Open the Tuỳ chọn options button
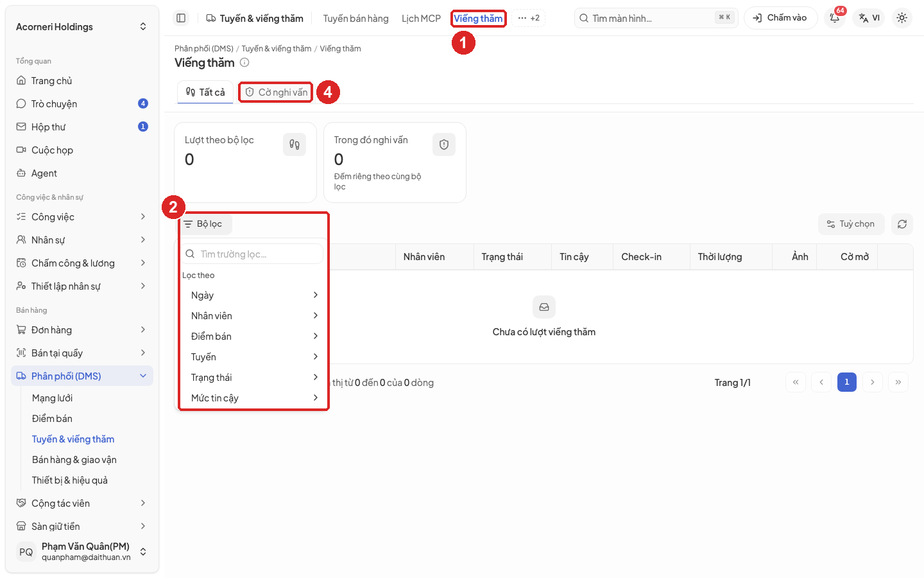The width and height of the screenshot is (924, 578). coord(851,224)
